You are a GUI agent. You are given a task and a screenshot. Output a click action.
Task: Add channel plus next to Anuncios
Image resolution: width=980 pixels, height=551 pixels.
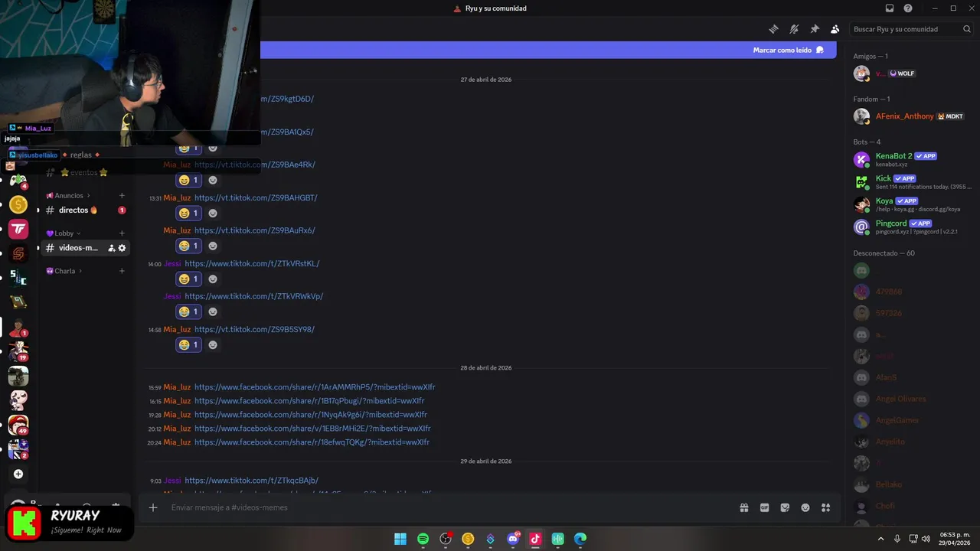tap(122, 195)
